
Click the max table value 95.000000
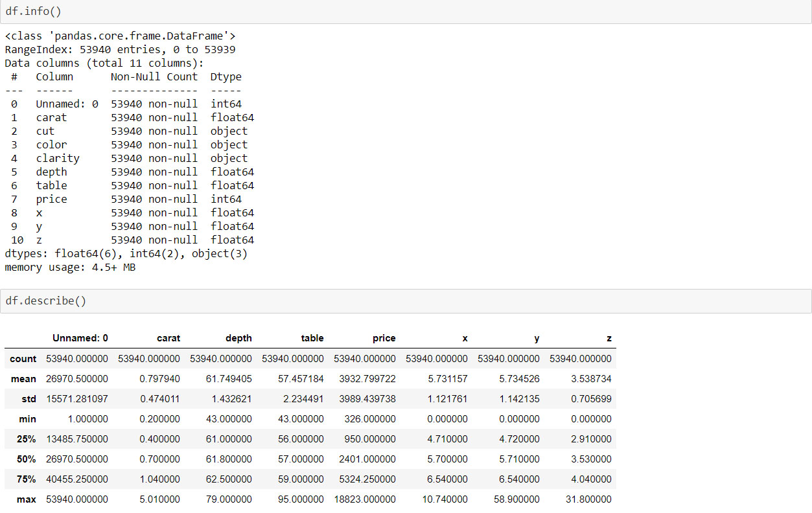coord(301,499)
